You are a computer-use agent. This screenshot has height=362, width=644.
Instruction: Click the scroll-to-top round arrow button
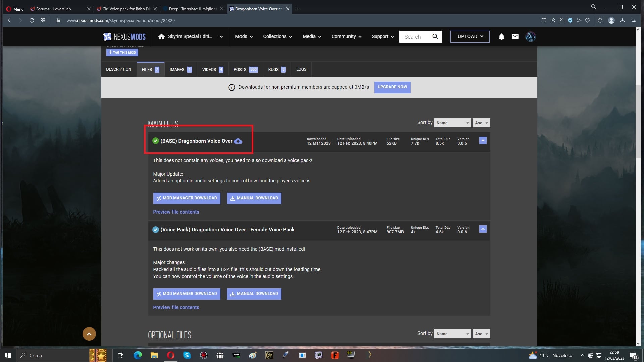coord(89,334)
